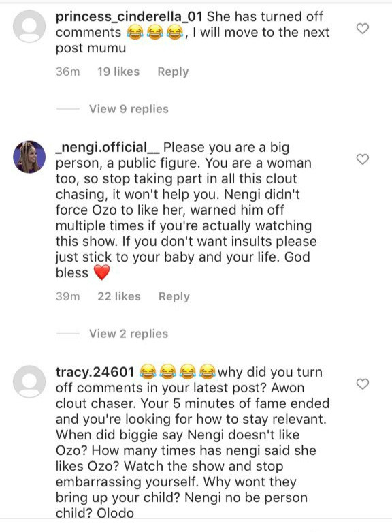
Task: Like princess_cinderella_01's comment with the heart
Action: (x=363, y=29)
